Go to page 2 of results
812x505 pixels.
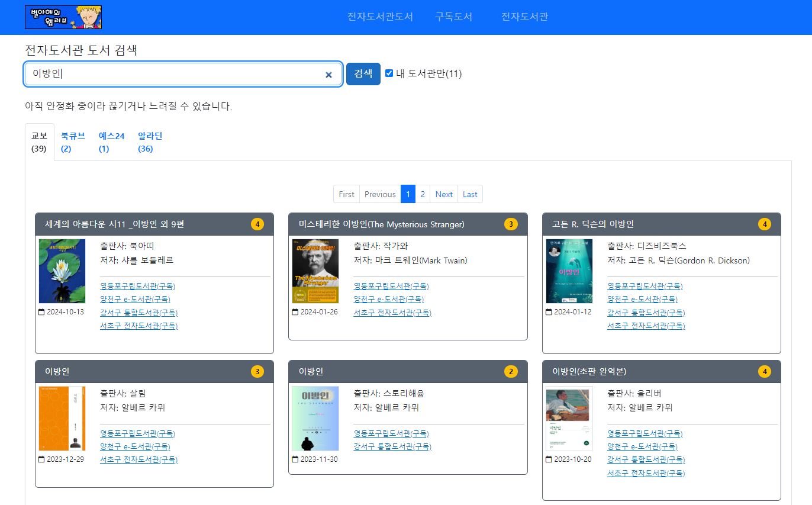[x=423, y=194]
